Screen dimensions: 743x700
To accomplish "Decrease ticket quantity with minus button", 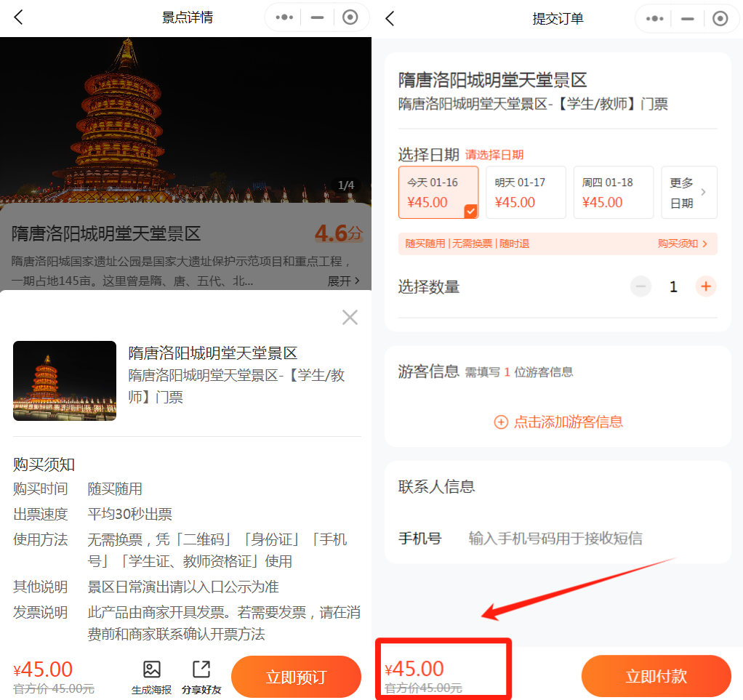I will click(640, 286).
